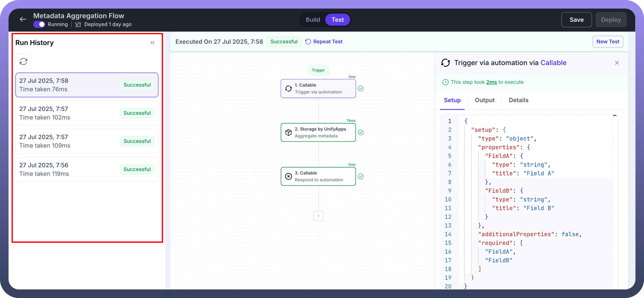Click the back arrow icon

pyautogui.click(x=23, y=19)
